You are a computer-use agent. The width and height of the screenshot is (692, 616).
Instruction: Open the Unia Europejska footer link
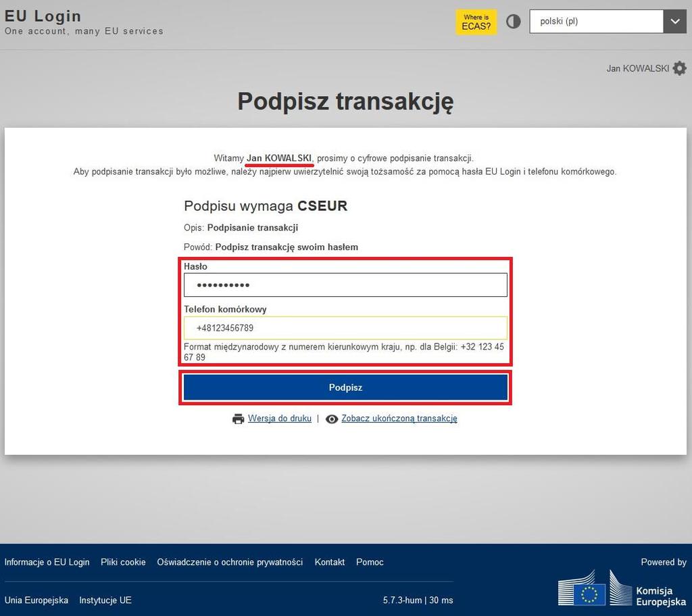(36, 600)
